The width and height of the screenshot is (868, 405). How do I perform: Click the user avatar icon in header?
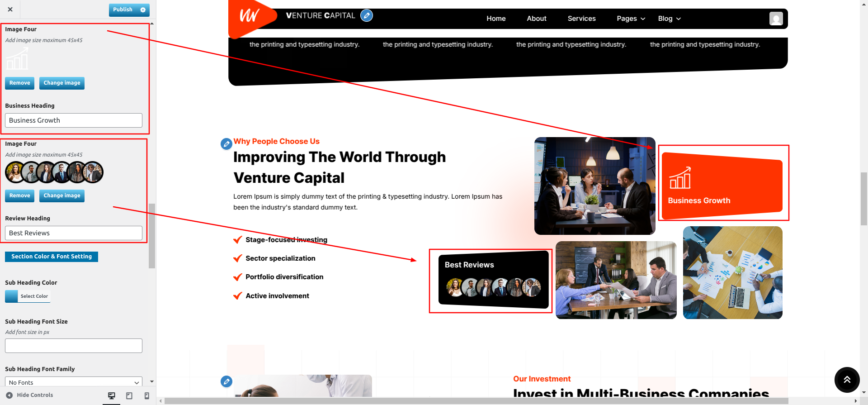pyautogui.click(x=776, y=19)
